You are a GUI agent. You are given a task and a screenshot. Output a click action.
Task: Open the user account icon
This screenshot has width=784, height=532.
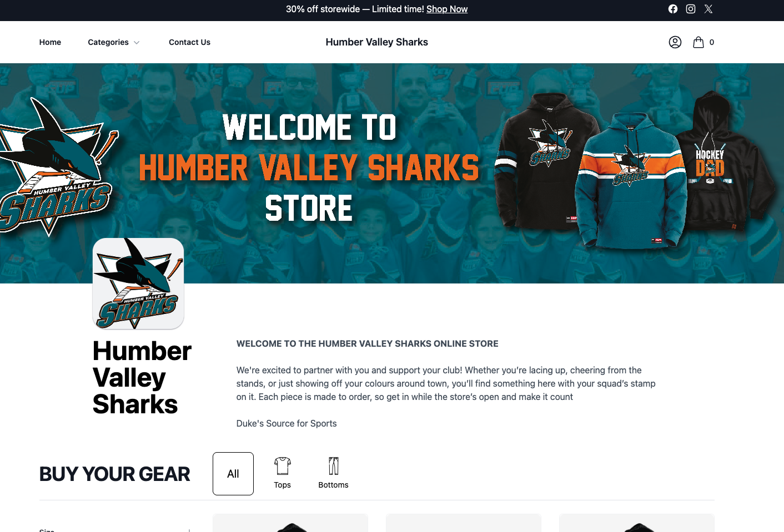click(x=675, y=42)
